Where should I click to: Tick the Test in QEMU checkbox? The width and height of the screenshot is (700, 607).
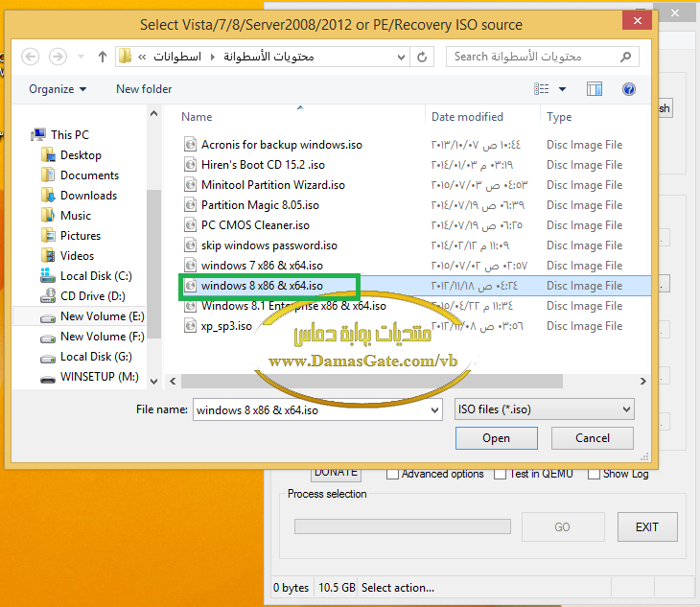tap(500, 475)
